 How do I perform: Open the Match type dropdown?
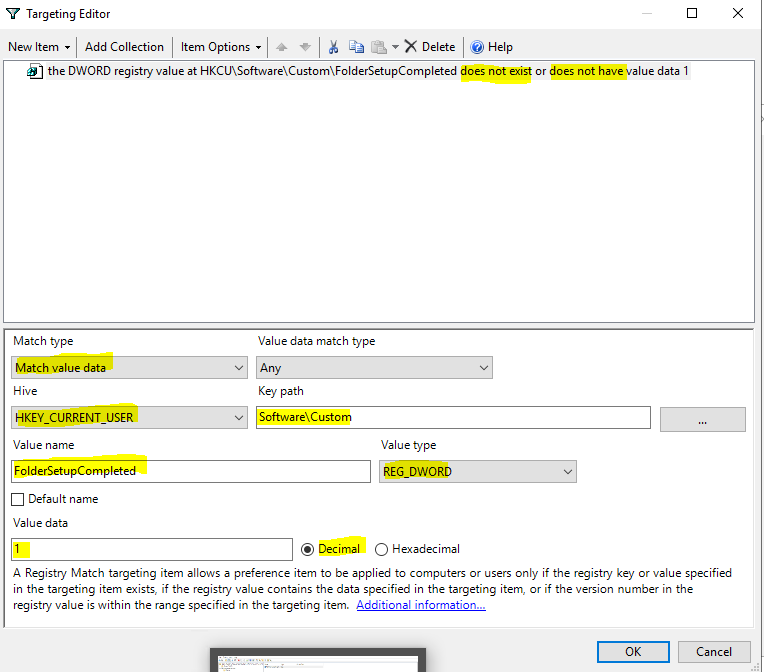click(129, 368)
